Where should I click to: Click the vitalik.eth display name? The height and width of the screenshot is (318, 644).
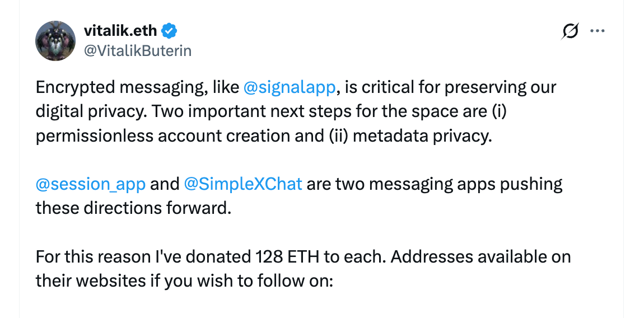click(120, 30)
